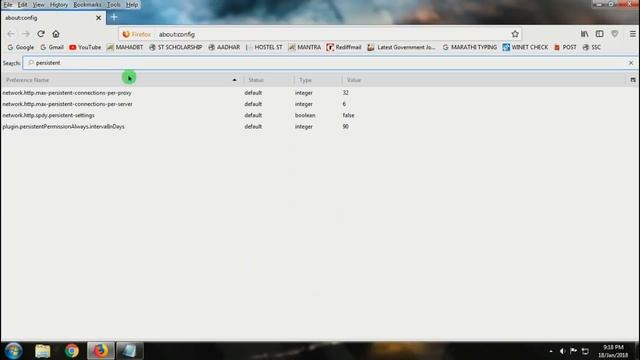This screenshot has width=640, height=360.
Task: Open the Windows Start menu
Action: point(13,351)
